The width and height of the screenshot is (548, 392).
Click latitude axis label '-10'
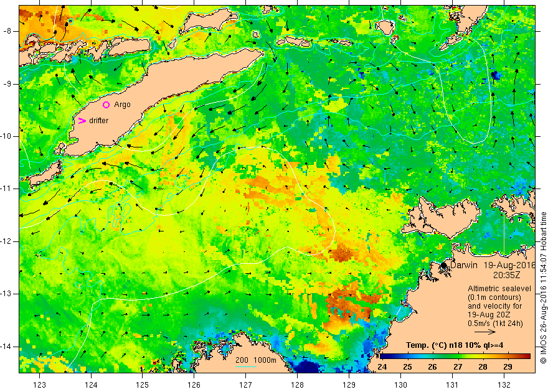point(6,136)
